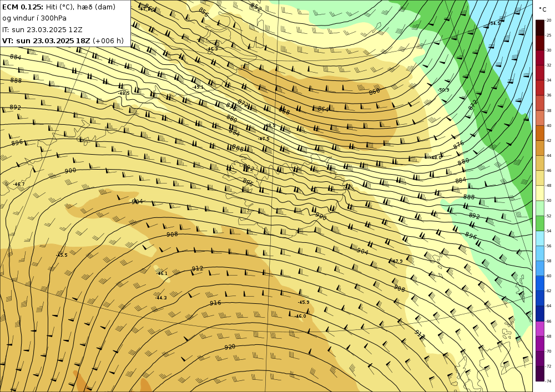The height and width of the screenshot is (392, 555).
Task: Select the 'IT: sun 23.03.2025 12Z' initialization time
Action: click(42, 30)
